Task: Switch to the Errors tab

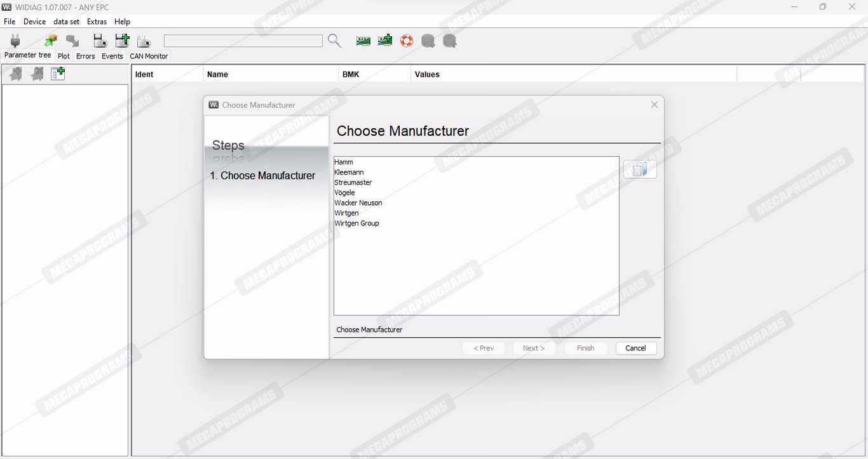Action: tap(85, 56)
